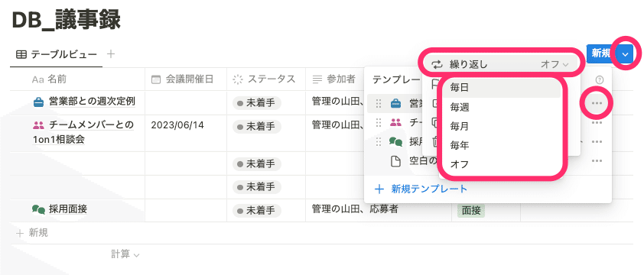Click the briefcase icon in the template list
Viewport: 644px width, 275px height.
pos(395,103)
